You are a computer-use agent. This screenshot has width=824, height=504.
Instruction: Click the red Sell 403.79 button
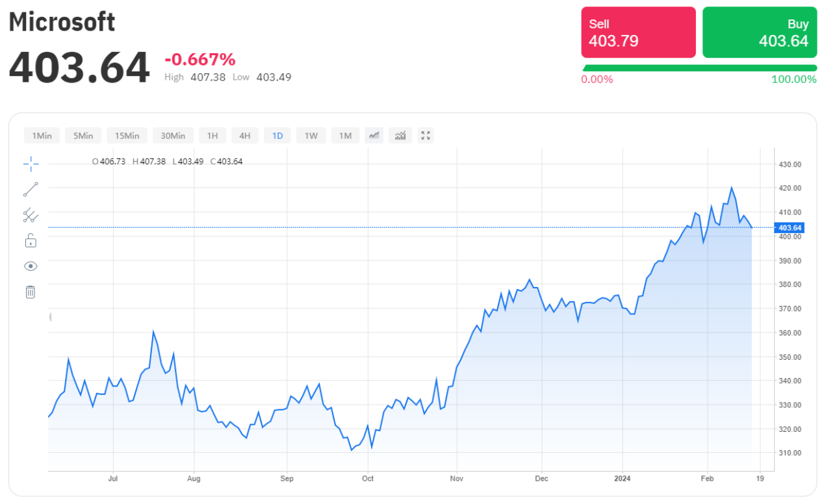pyautogui.click(x=638, y=32)
